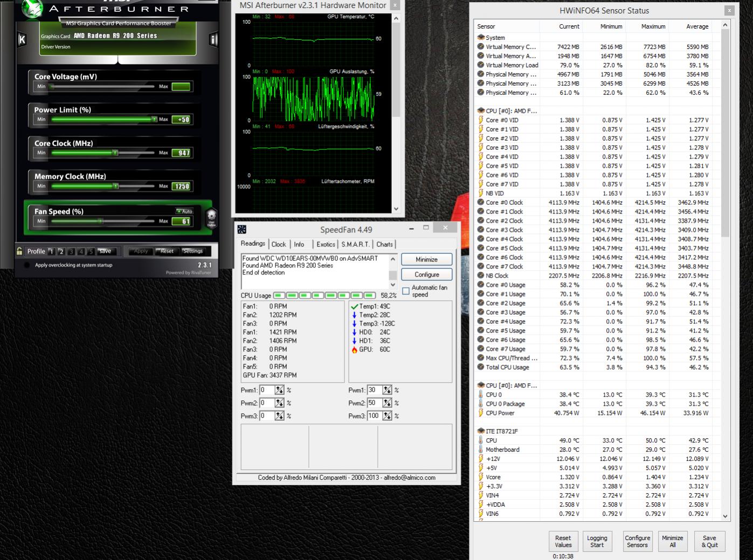The width and height of the screenshot is (753, 560).
Task: Click the icon of Total CPU Usage row
Action: pyautogui.click(x=481, y=367)
